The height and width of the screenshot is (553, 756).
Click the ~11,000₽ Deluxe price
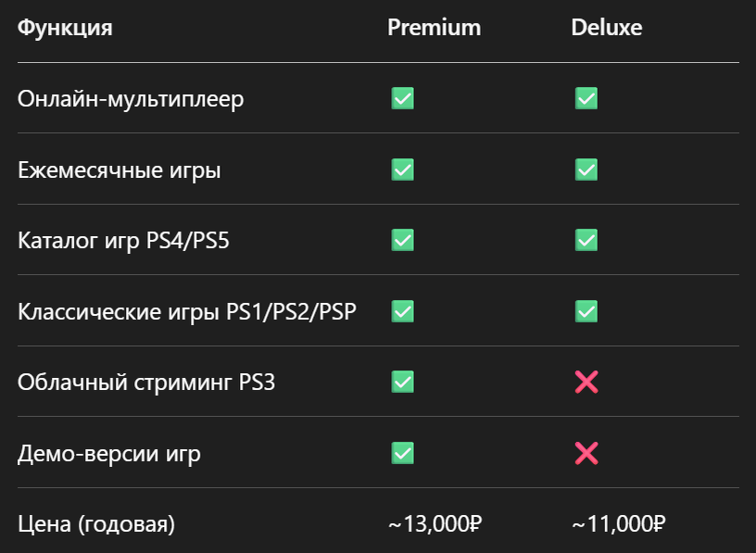click(619, 523)
